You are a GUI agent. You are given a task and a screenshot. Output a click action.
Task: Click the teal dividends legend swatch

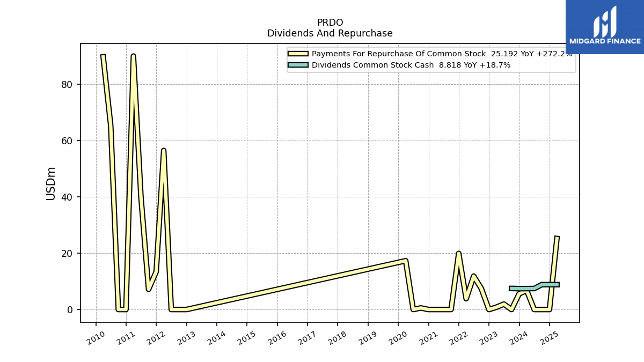[298, 65]
